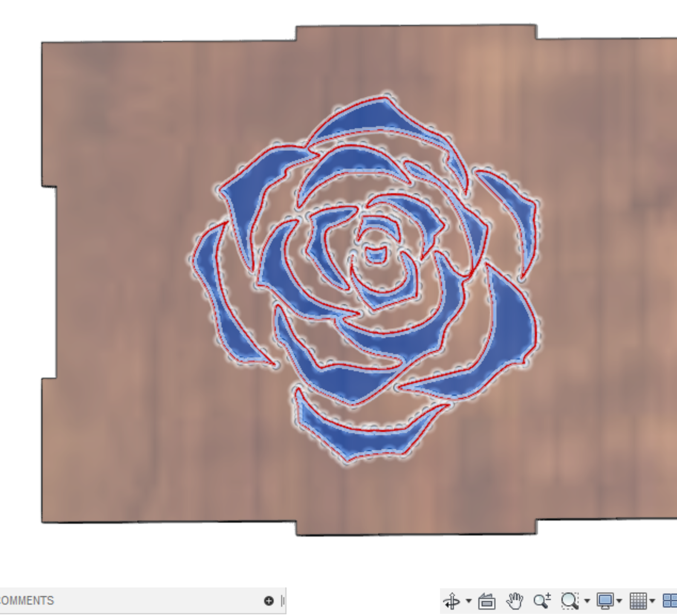
Task: Open the Display Settings monitor icon
Action: (x=605, y=601)
